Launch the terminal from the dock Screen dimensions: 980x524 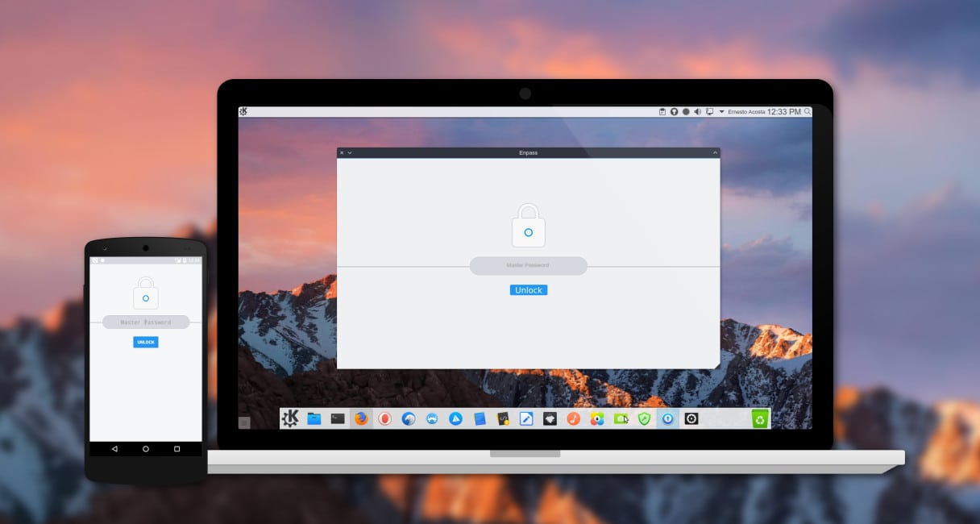tap(338, 418)
